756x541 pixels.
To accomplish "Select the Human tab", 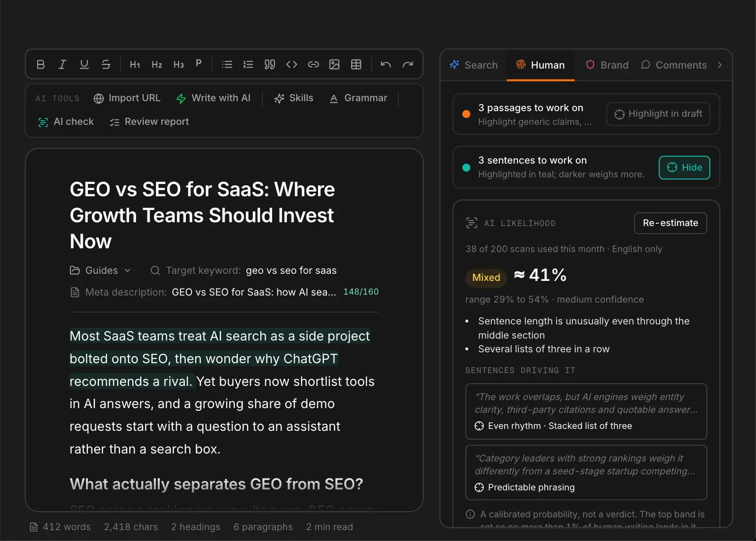I will [541, 65].
